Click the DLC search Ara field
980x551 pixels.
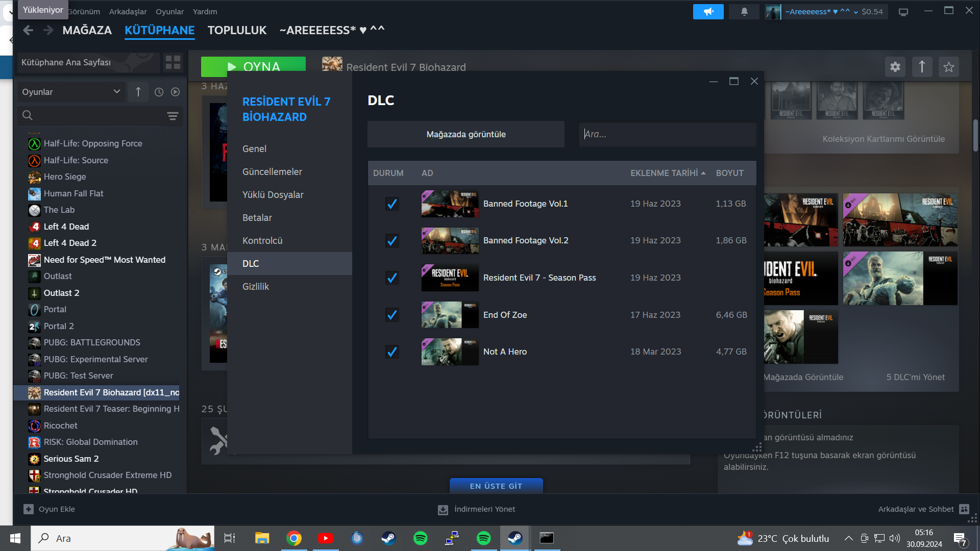pos(667,134)
